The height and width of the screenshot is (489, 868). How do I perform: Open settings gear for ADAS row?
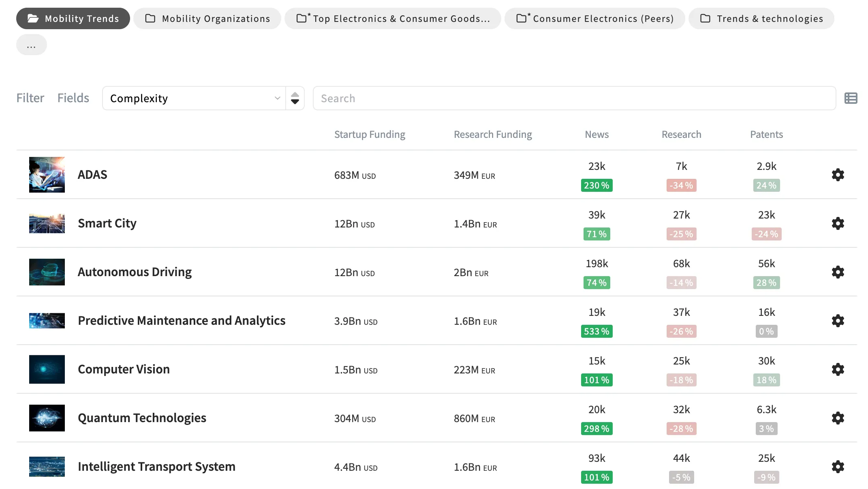(838, 175)
